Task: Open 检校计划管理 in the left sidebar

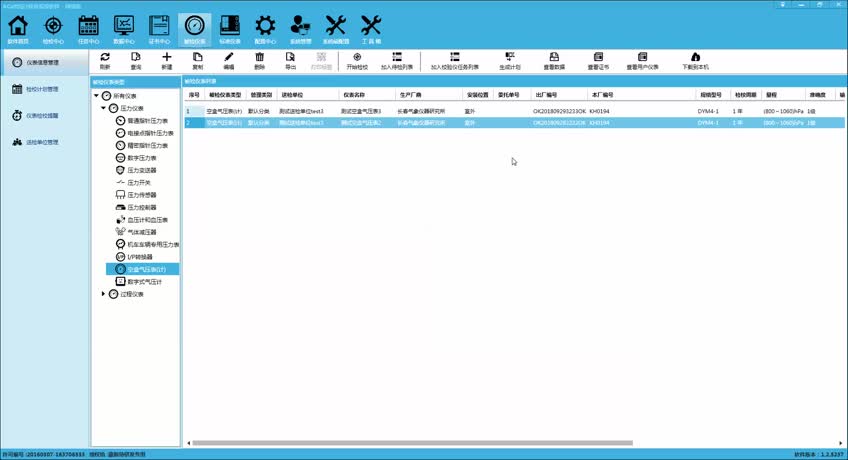Action: pos(40,89)
